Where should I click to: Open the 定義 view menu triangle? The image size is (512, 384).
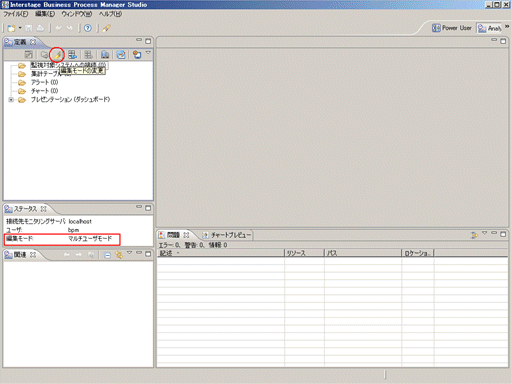148,53
